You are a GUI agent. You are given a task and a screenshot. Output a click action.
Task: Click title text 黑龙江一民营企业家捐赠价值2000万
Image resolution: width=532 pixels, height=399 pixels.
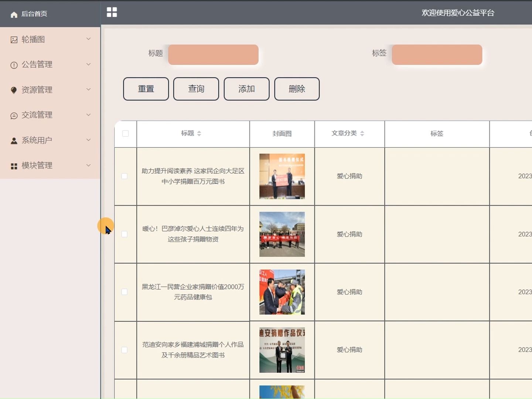(193, 287)
